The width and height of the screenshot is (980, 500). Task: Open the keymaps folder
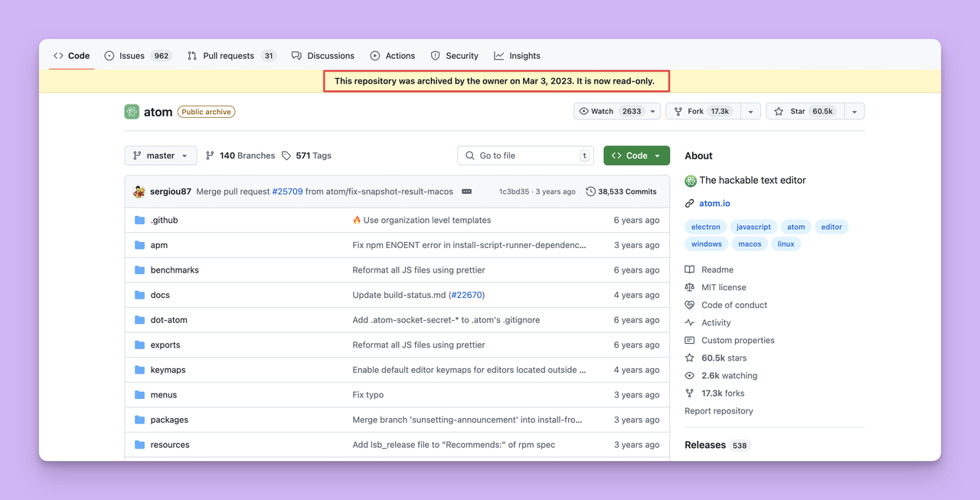[168, 370]
